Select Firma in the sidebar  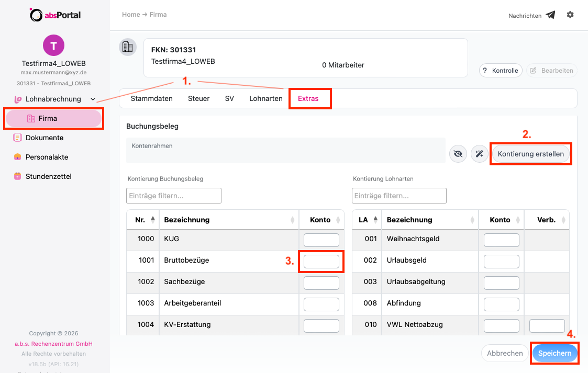click(53, 118)
